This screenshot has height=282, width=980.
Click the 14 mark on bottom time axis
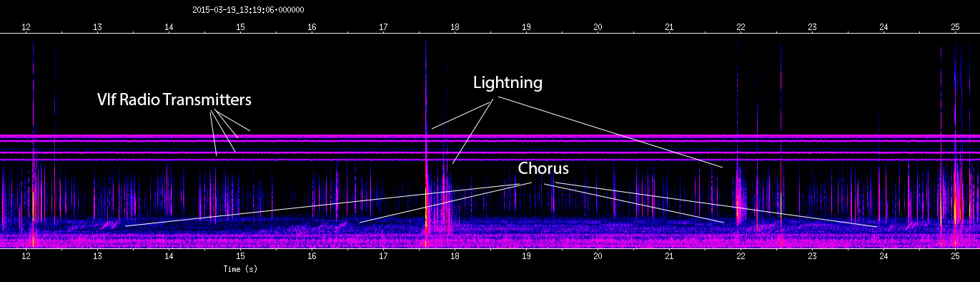click(169, 256)
